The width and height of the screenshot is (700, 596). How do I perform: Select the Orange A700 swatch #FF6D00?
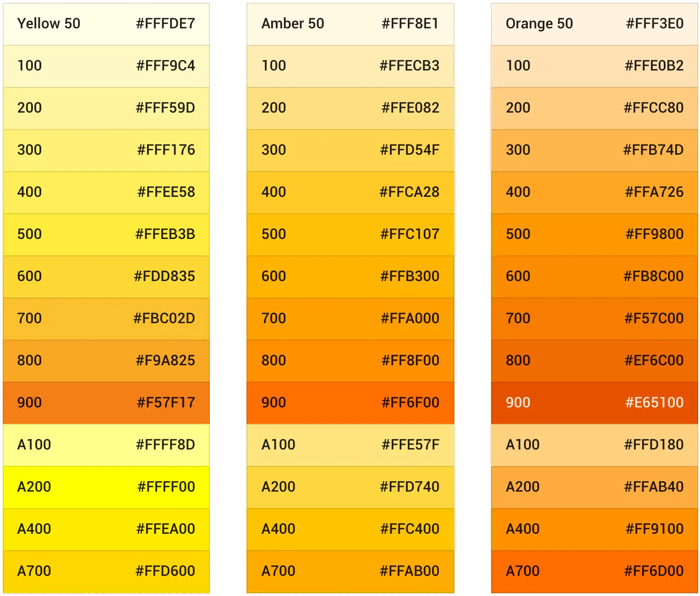595,572
